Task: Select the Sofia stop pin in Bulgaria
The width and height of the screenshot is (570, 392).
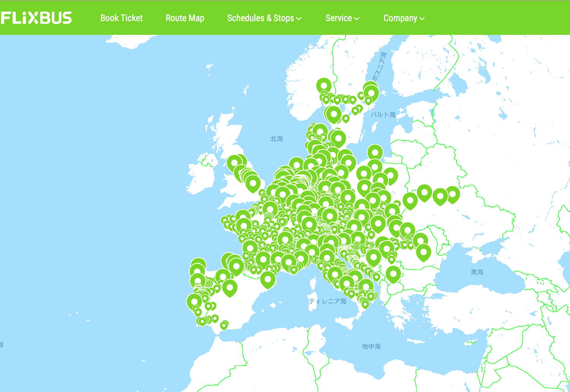Action: click(x=393, y=275)
